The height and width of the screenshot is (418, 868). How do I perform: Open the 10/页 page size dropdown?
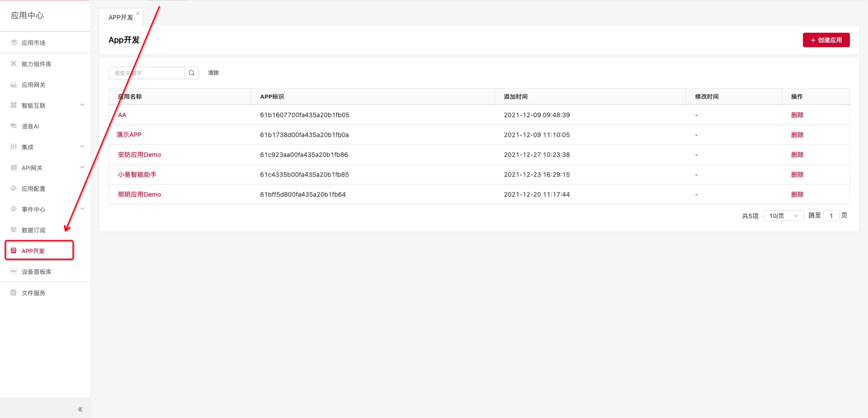pos(783,215)
